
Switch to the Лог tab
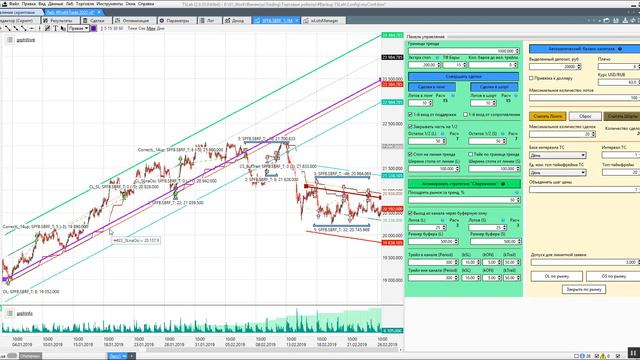point(209,20)
